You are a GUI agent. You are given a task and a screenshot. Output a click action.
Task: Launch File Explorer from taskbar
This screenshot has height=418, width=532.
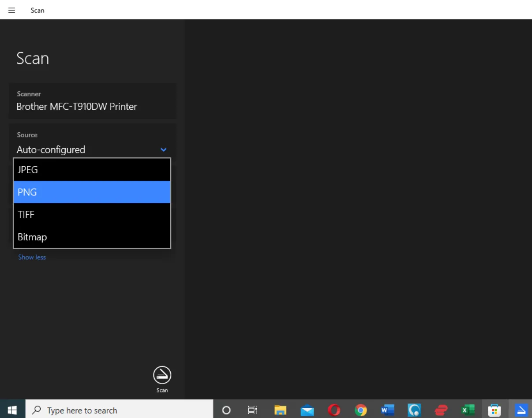(x=280, y=411)
